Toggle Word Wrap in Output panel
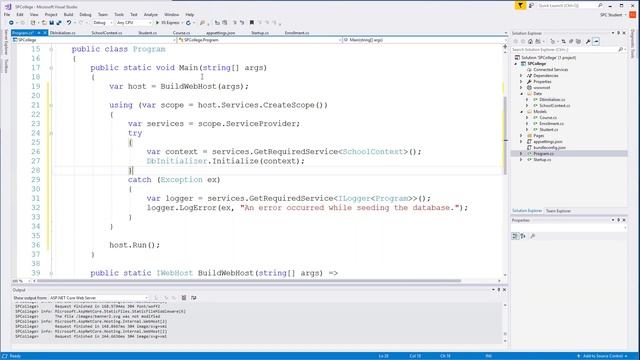 (x=193, y=298)
